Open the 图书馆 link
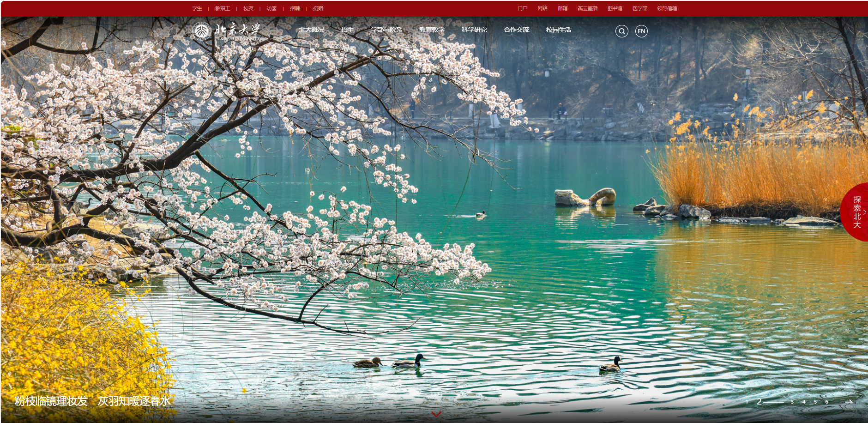This screenshot has height=423, width=868. (615, 8)
